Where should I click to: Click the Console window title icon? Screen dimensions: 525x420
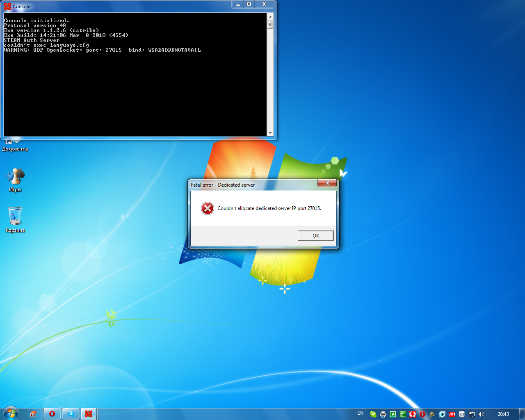7,7
